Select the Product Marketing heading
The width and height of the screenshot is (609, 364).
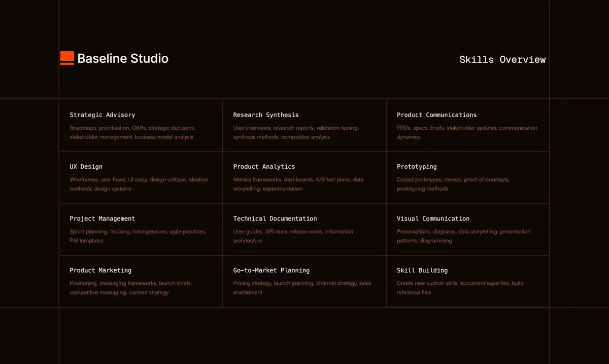coord(100,270)
